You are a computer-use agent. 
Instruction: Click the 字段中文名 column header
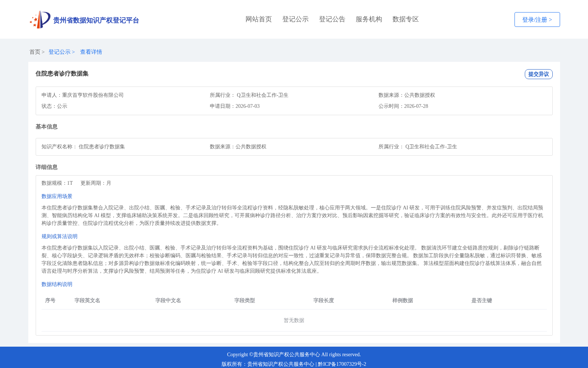(168, 300)
